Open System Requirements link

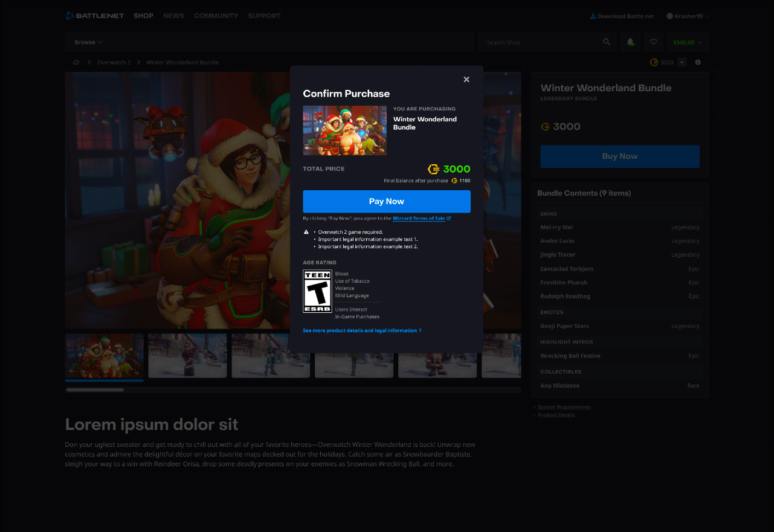(564, 407)
